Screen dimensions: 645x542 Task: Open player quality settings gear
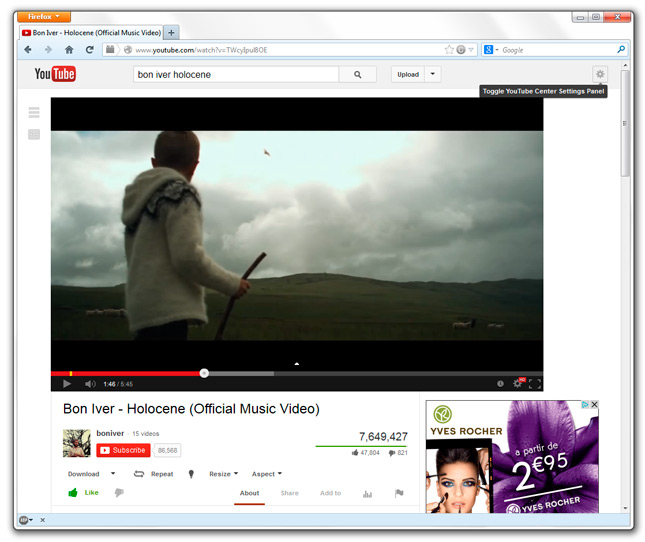click(517, 384)
